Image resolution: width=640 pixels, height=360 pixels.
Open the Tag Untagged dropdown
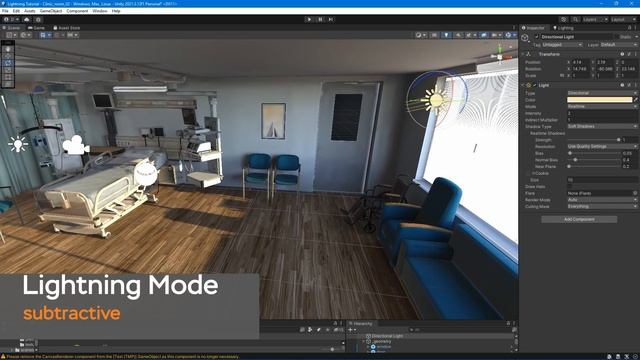[562, 44]
